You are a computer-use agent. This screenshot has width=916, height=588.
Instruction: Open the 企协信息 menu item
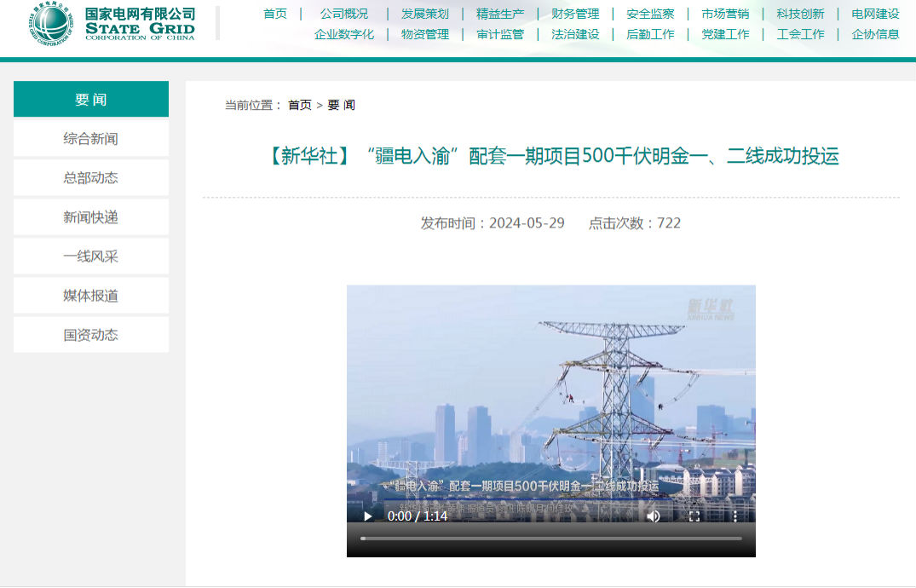[x=875, y=34]
